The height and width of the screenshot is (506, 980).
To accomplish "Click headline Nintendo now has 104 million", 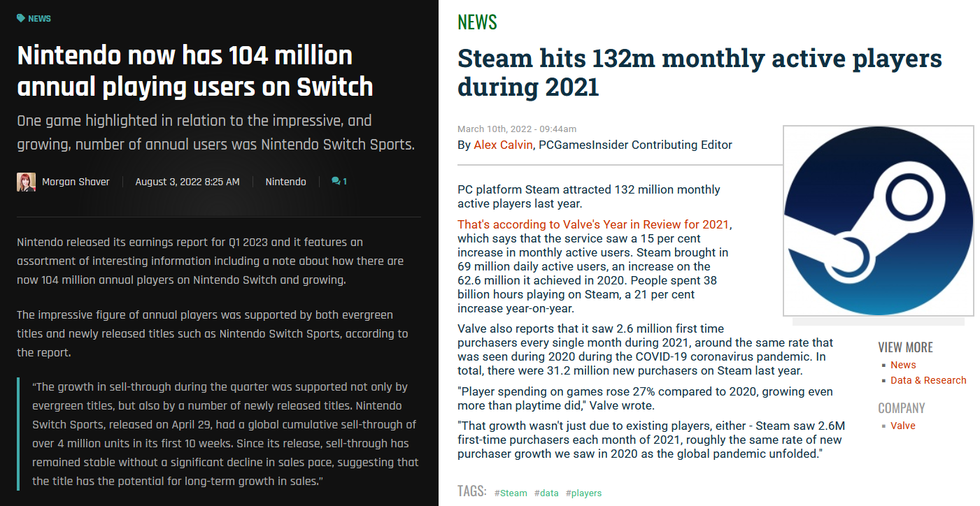I will (195, 71).
